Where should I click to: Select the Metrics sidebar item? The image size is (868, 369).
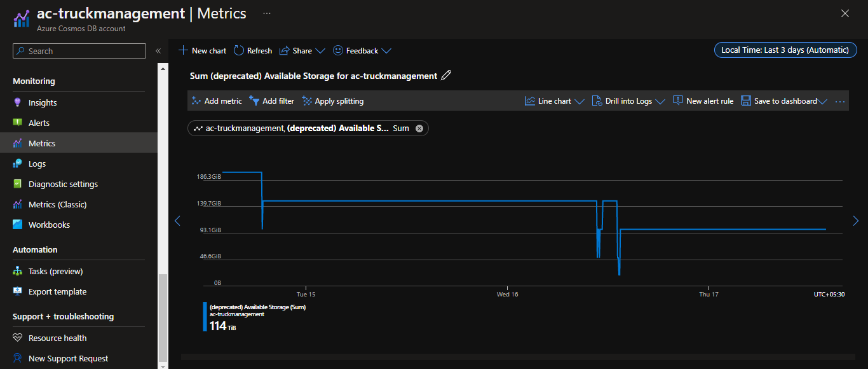point(79,143)
